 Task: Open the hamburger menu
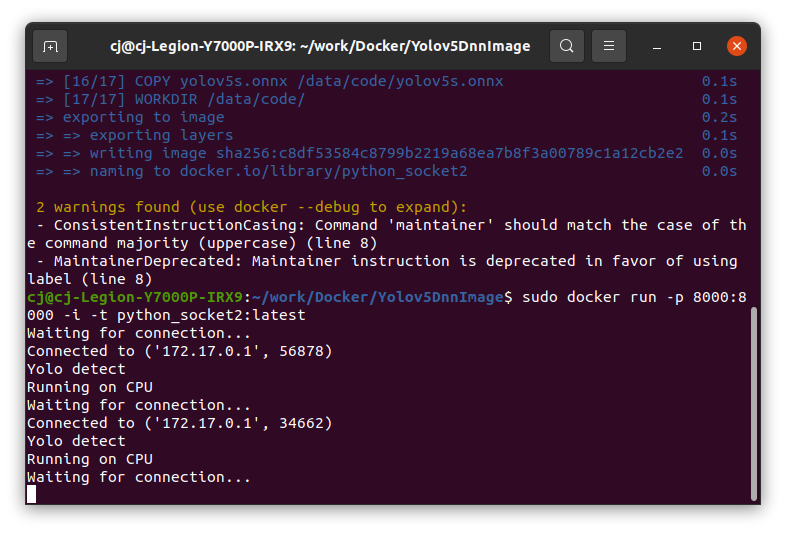(609, 46)
